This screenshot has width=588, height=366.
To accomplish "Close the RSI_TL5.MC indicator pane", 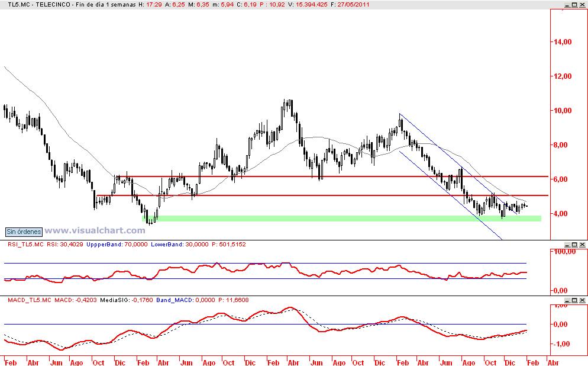I will (582, 245).
